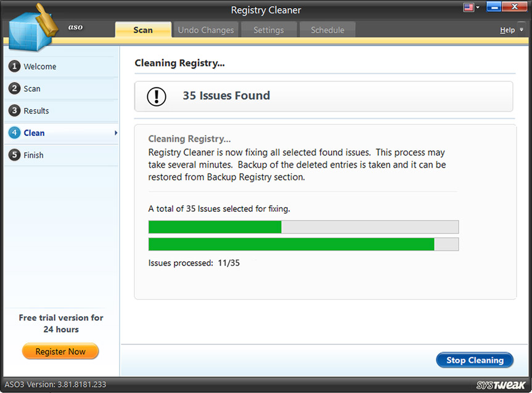Screen dimensions: 532x393
Task: Open the Help dropdown chevron
Action: pos(521,30)
